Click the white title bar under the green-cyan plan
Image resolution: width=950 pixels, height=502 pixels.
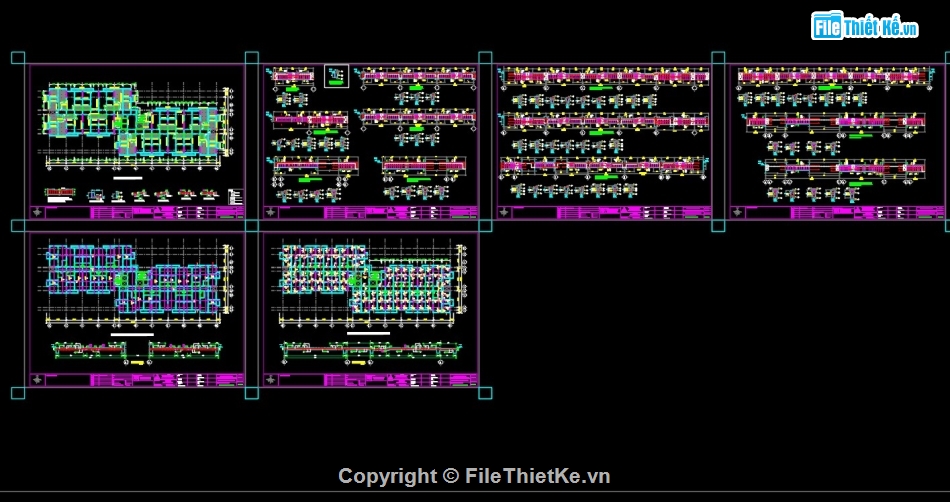pyautogui.click(x=128, y=179)
